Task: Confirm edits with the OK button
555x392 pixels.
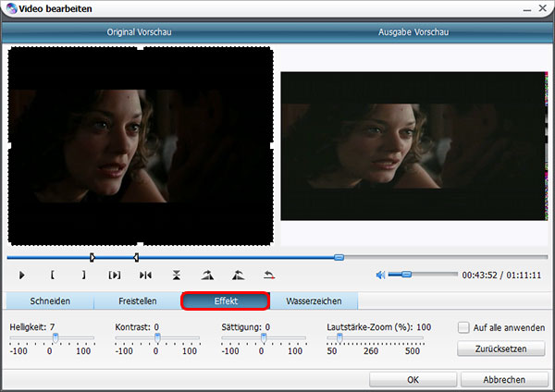Action: click(x=413, y=380)
